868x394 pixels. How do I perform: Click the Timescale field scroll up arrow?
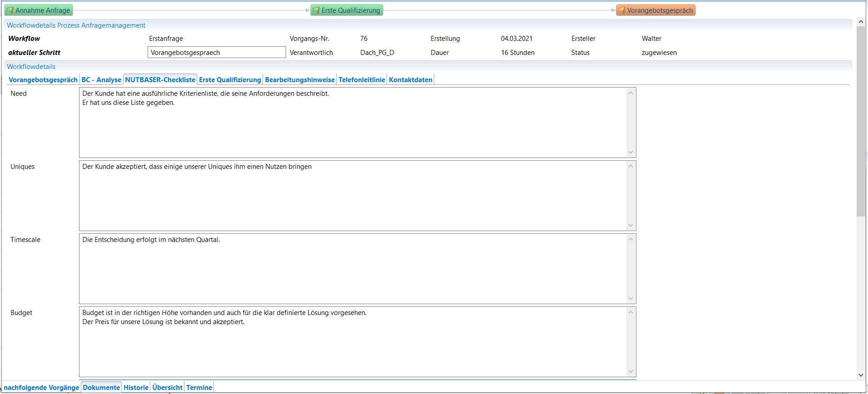coord(630,239)
